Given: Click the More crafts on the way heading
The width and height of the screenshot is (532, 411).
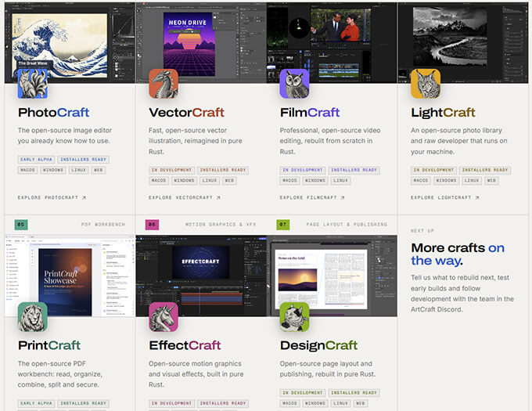Looking at the screenshot, I should [458, 254].
